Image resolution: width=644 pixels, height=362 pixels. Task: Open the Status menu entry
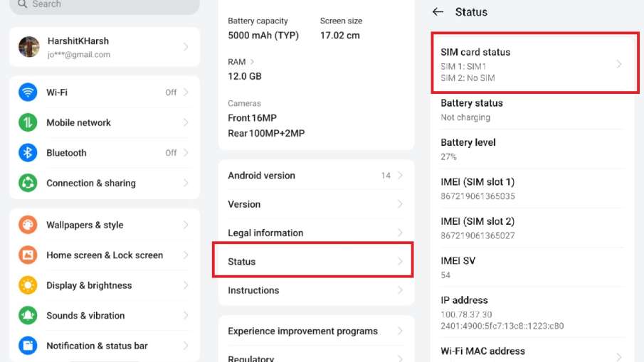pos(313,262)
